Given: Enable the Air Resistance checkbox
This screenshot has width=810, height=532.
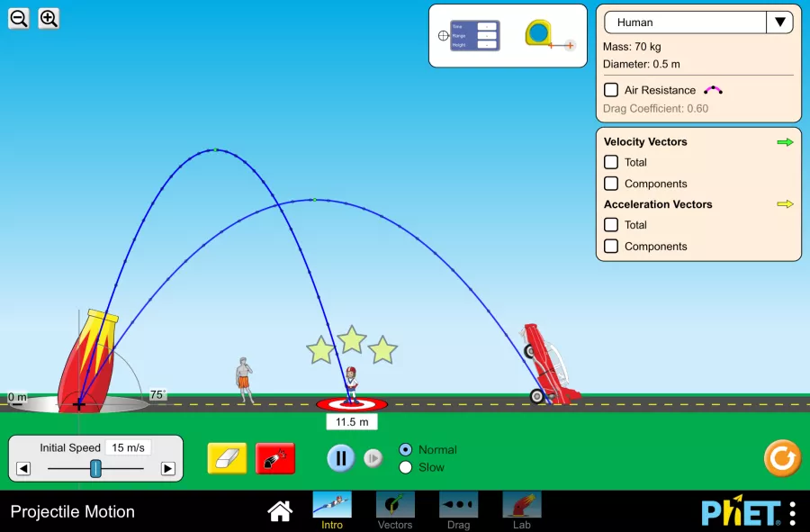Looking at the screenshot, I should [611, 90].
